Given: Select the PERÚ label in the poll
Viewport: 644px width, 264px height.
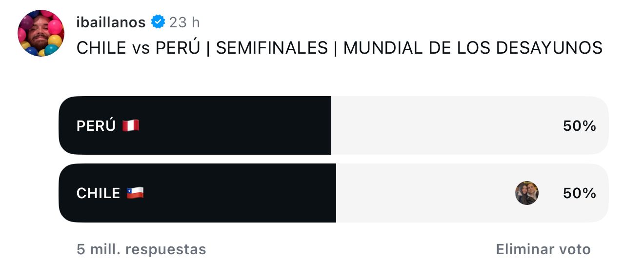Looking at the screenshot, I should coord(96,125).
